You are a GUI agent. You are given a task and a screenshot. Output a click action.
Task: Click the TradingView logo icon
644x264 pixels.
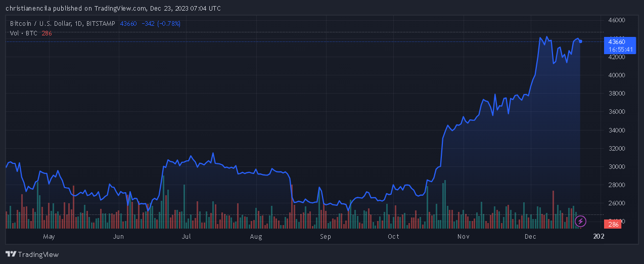(x=10, y=254)
